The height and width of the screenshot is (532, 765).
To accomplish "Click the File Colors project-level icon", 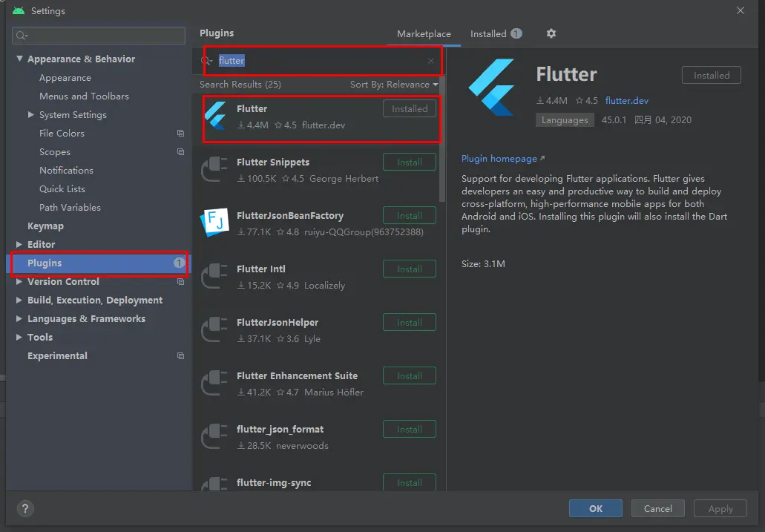I will tap(180, 134).
